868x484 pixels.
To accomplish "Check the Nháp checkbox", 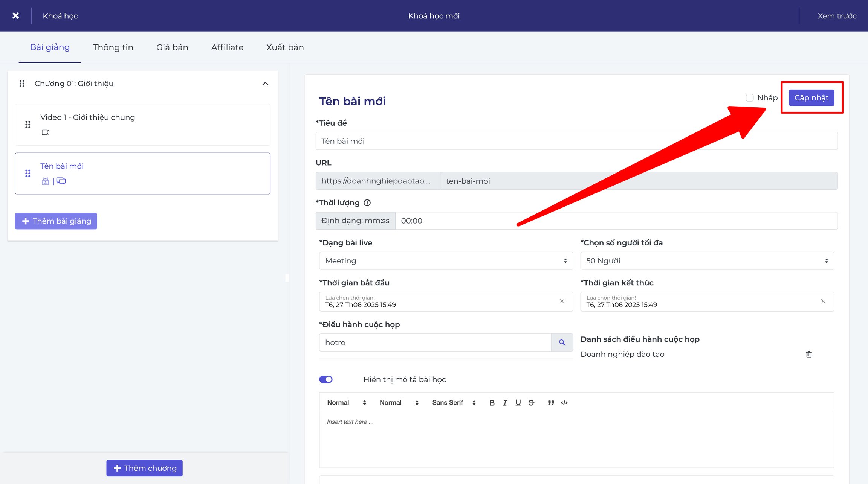I will tap(750, 98).
